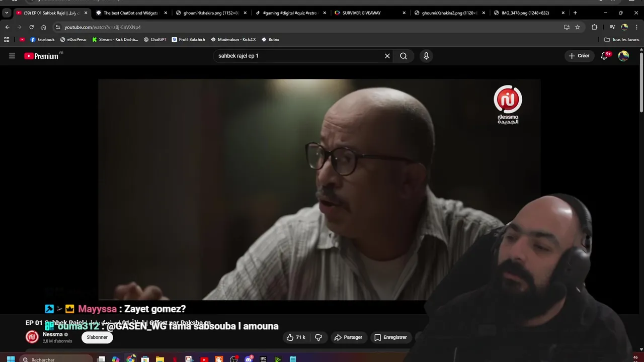Open Epic Games Launcher from taskbar
Viewport: 644px width, 362px height.
point(263,359)
